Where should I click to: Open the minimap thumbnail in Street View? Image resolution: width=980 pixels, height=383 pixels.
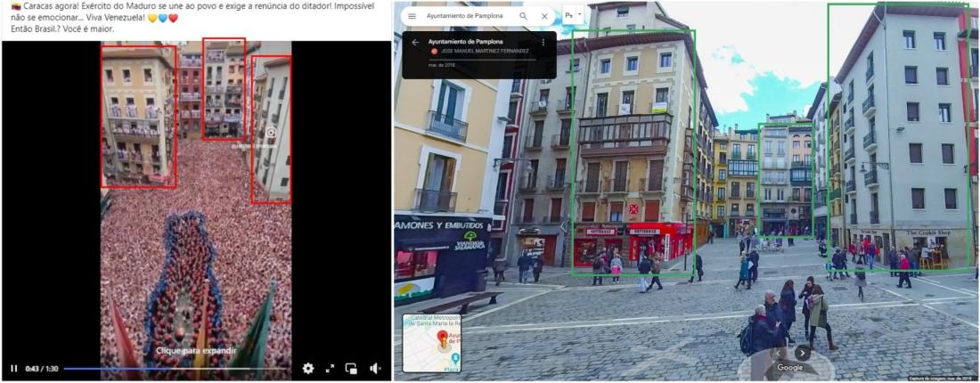point(432,343)
